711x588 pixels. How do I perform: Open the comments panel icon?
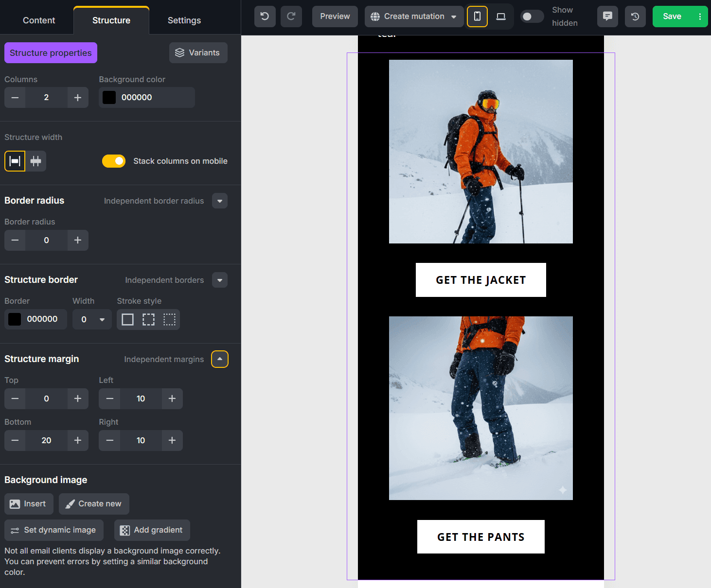click(607, 17)
